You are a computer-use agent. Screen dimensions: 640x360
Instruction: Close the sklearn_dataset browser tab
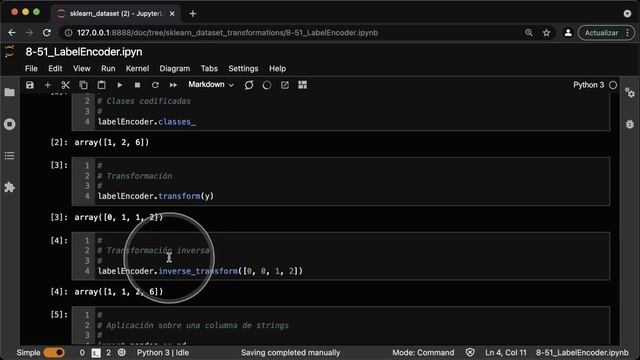(172, 13)
